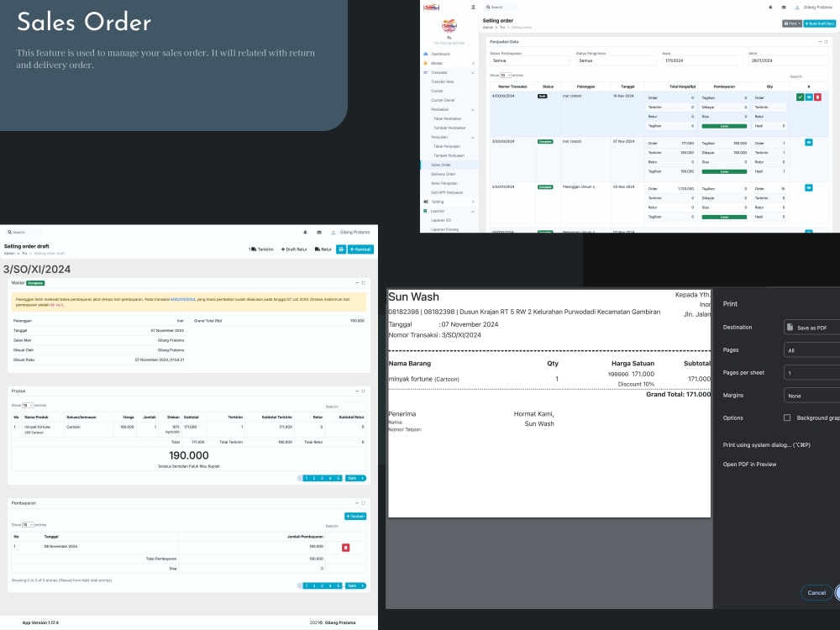The height and width of the screenshot is (630, 840).
Task: Collapse the Pembayaran card minus icon
Action: pos(357,503)
